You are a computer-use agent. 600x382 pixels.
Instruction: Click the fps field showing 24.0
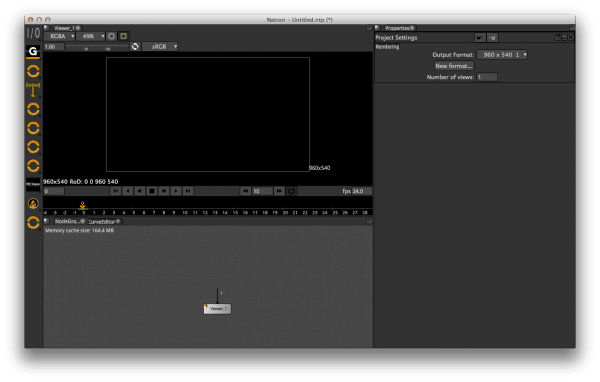[362, 191]
